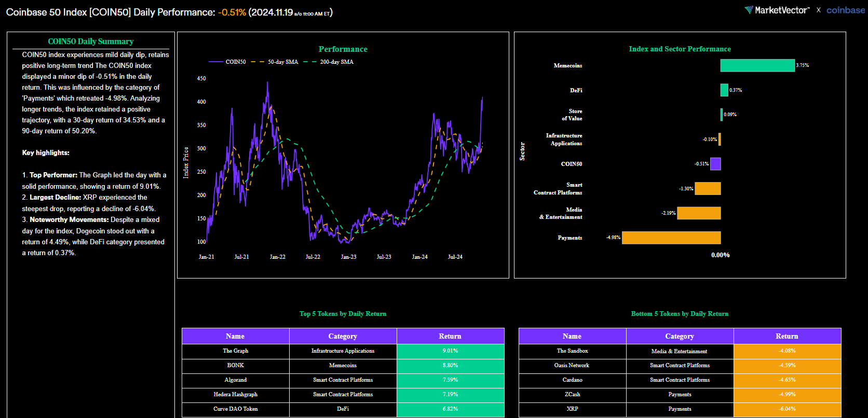This screenshot has height=418, width=868.
Task: Click the Name header in Bottom 5 table
Action: pyautogui.click(x=572, y=336)
